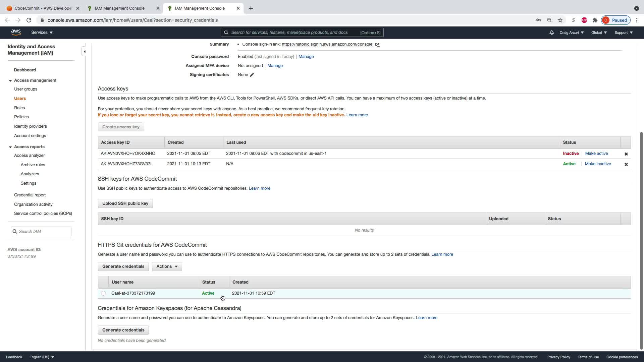This screenshot has width=644, height=362.
Task: Click Upload SSH public key button
Action: click(x=125, y=203)
